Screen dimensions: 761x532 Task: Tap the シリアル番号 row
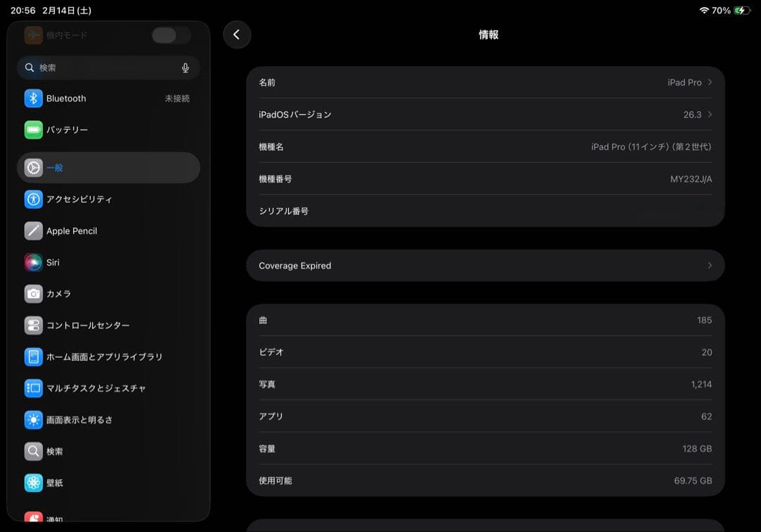point(485,211)
